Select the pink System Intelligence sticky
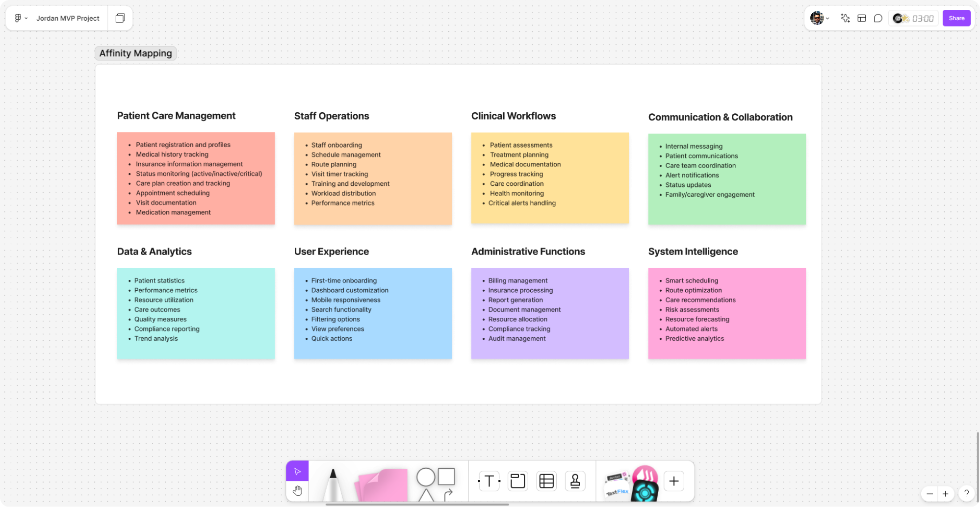980x507 pixels. (x=727, y=313)
